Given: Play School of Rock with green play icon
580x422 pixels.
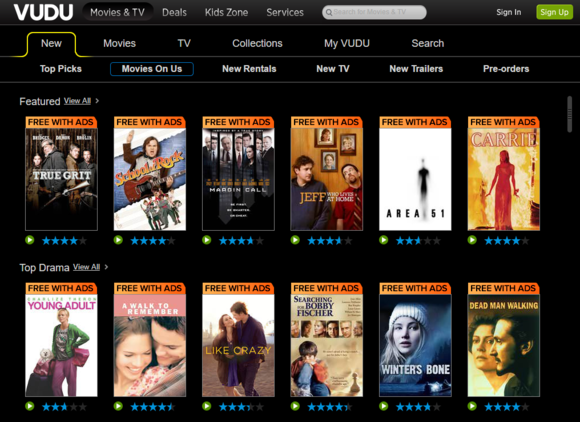Looking at the screenshot, I should pyautogui.click(x=118, y=240).
